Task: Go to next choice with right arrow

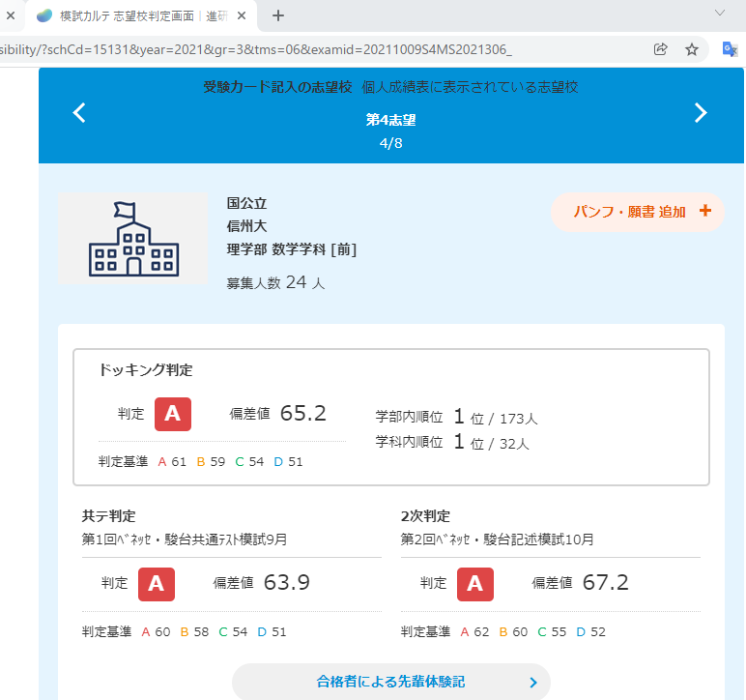Action: pos(701,113)
